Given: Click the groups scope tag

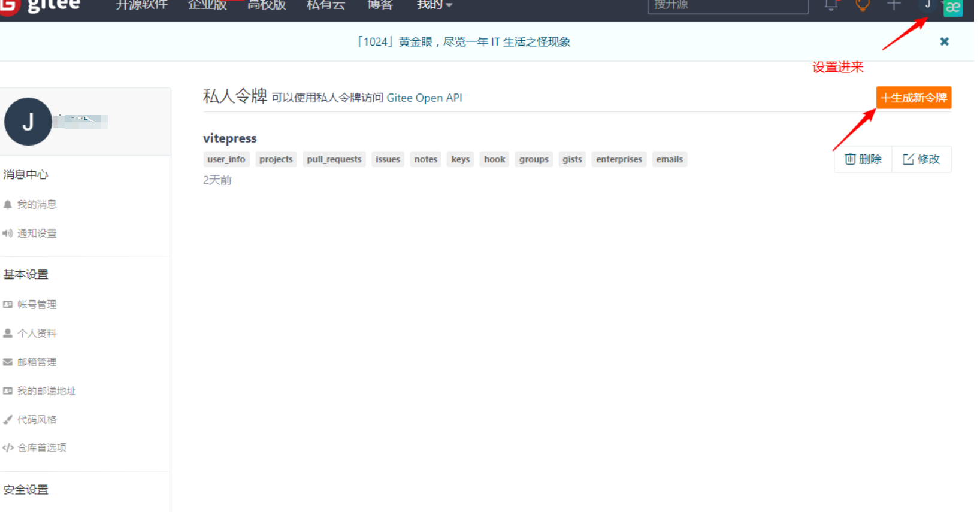Looking at the screenshot, I should [534, 159].
